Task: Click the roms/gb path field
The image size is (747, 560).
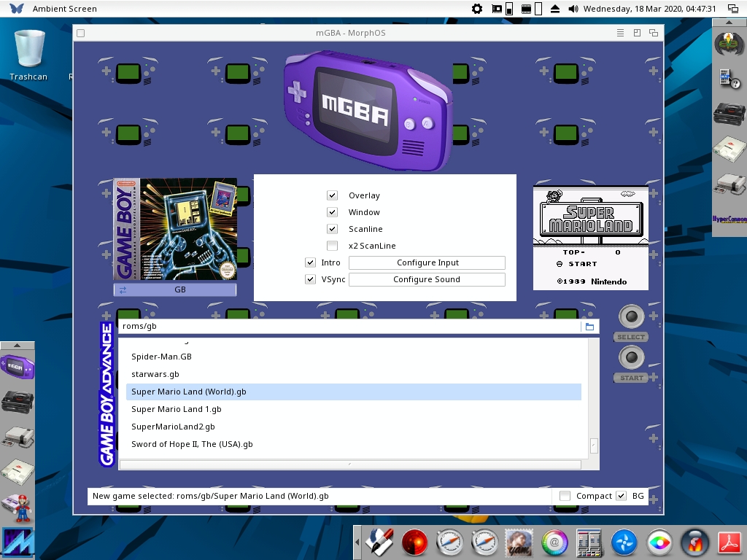Action: (350, 327)
